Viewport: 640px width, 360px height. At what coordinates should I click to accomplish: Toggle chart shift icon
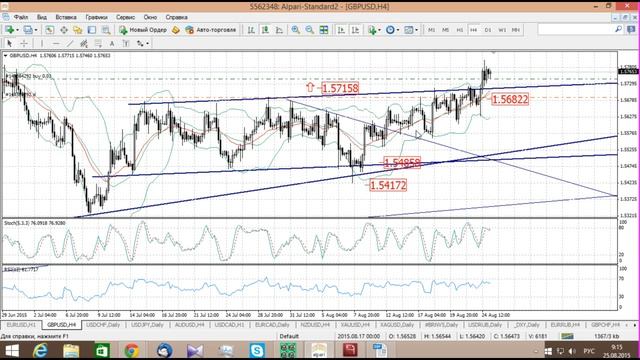pos(355,30)
